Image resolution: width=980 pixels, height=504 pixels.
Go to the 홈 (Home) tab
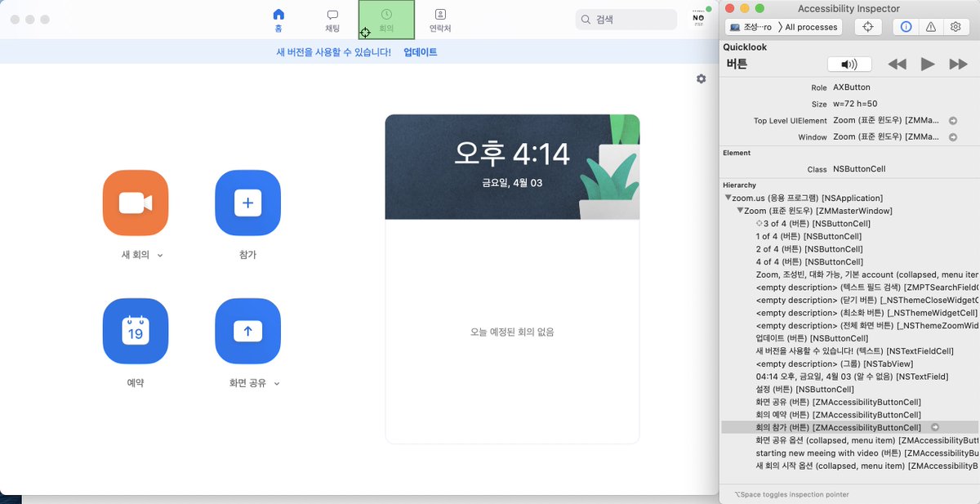(x=278, y=20)
